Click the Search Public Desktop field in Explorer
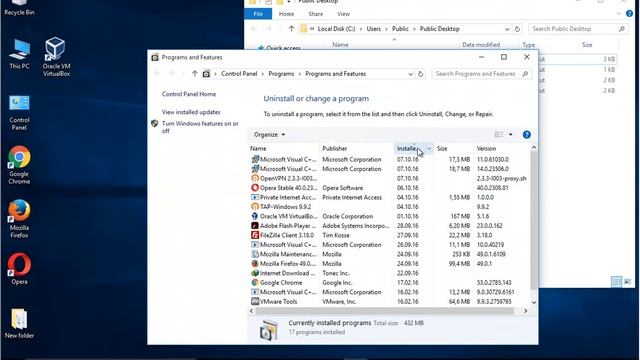Screen dimensions: 640x360 pos(578,29)
